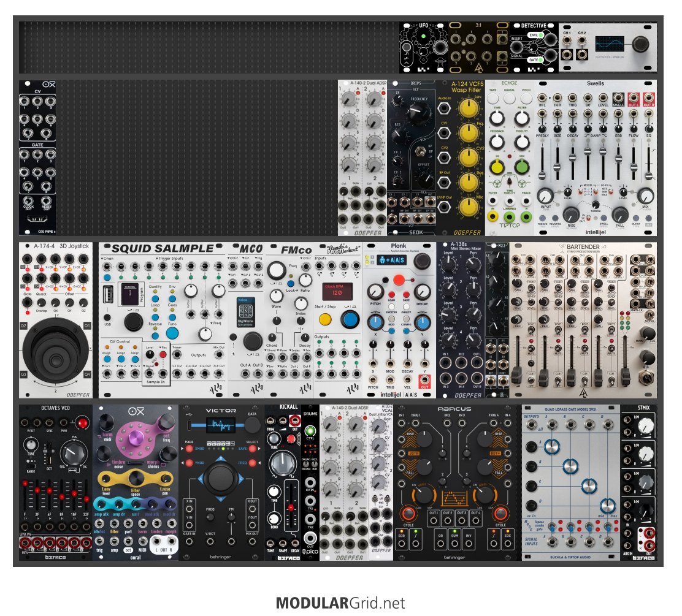Click Pamela's Clock BPM 120 display
Screen dimensions: 682x616
click(x=337, y=291)
